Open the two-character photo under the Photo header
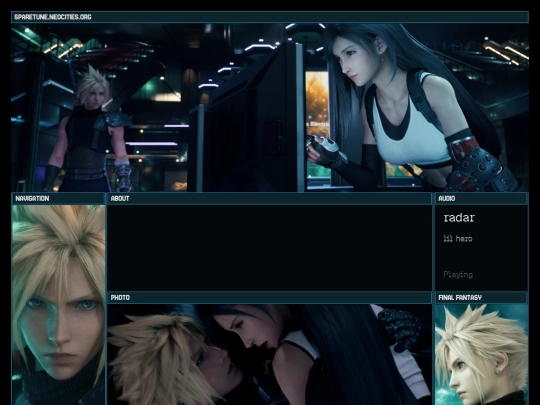The width and height of the screenshot is (540, 405). point(270,355)
